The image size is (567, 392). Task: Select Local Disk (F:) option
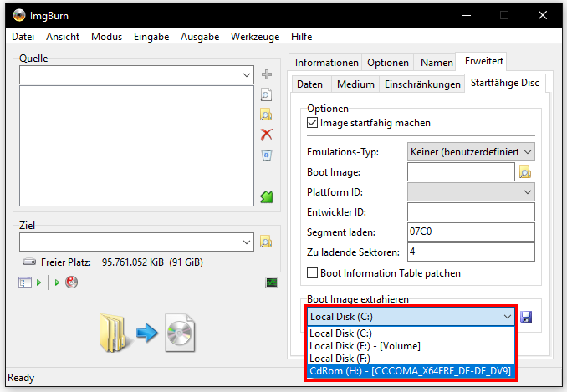411,359
